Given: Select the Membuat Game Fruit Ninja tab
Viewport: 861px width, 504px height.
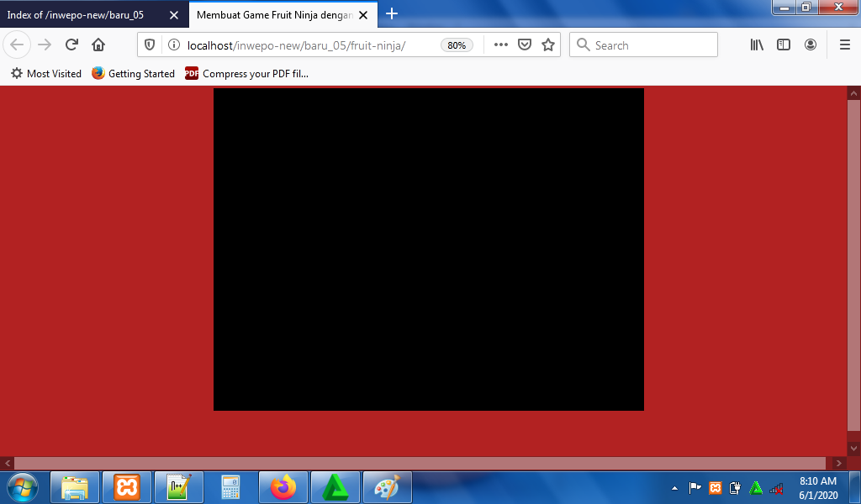Looking at the screenshot, I should 283,15.
